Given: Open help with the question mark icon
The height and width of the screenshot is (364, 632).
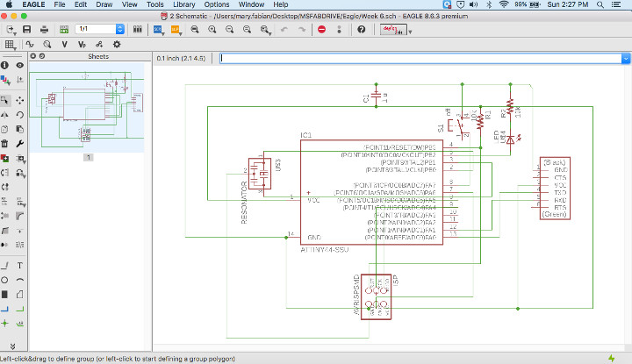Looking at the screenshot, I should click(361, 30).
